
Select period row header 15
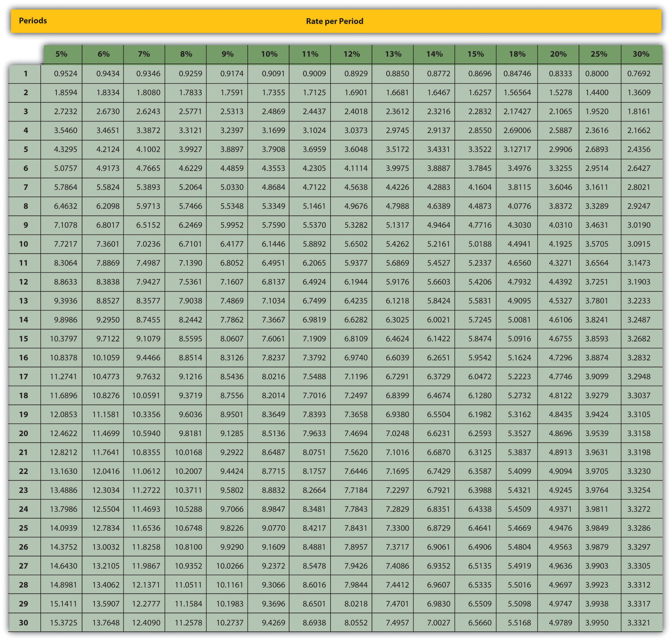(23, 339)
